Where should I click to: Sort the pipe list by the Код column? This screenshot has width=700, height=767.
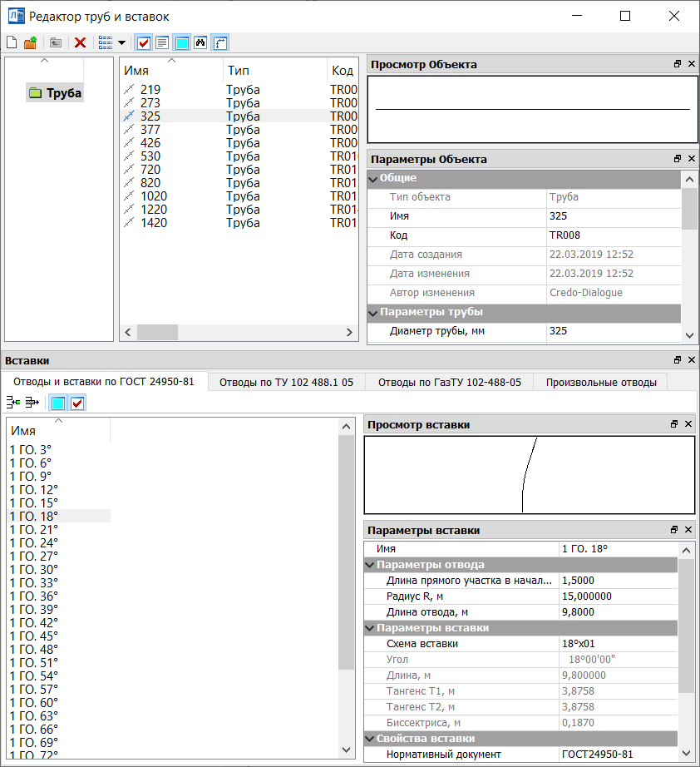point(343,70)
